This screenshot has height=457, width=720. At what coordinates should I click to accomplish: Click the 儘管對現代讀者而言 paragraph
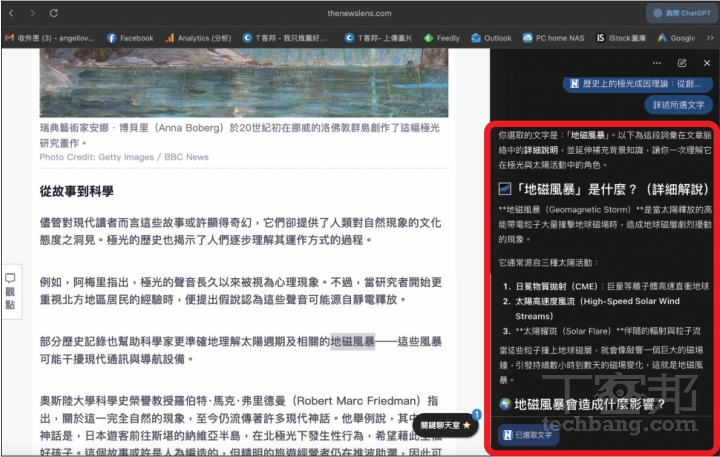click(241, 231)
